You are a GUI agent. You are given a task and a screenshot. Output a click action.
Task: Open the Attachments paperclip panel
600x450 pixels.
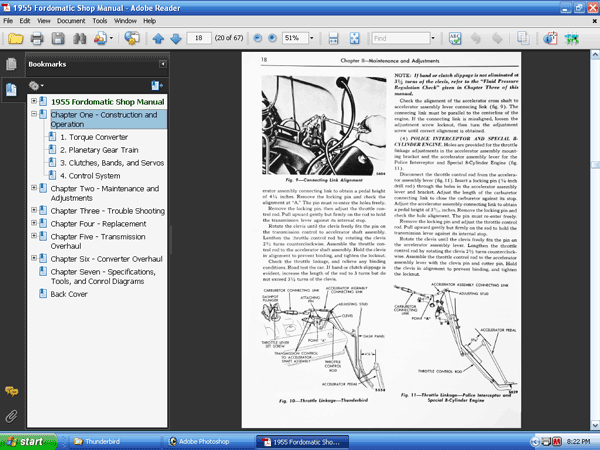click(x=11, y=414)
